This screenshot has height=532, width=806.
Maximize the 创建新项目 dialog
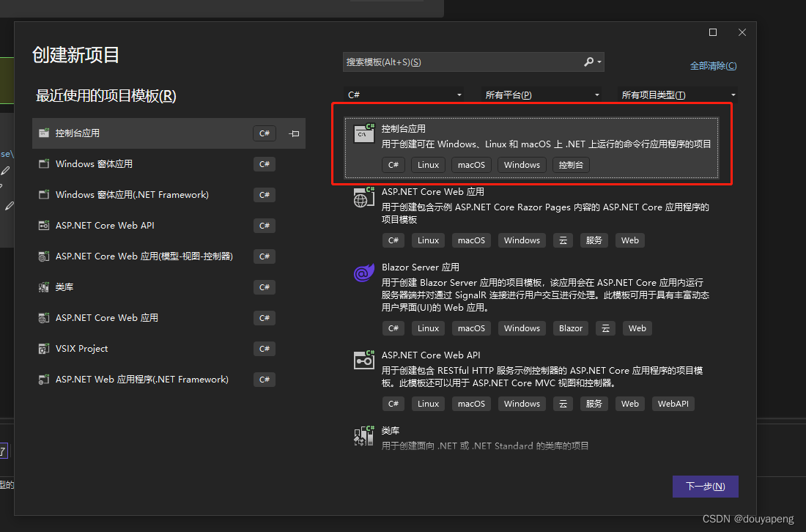[713, 32]
